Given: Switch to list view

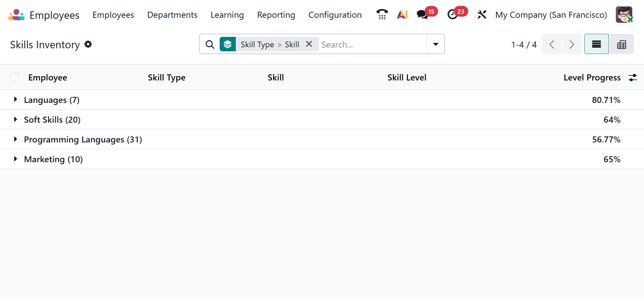Looking at the screenshot, I should coord(596,44).
